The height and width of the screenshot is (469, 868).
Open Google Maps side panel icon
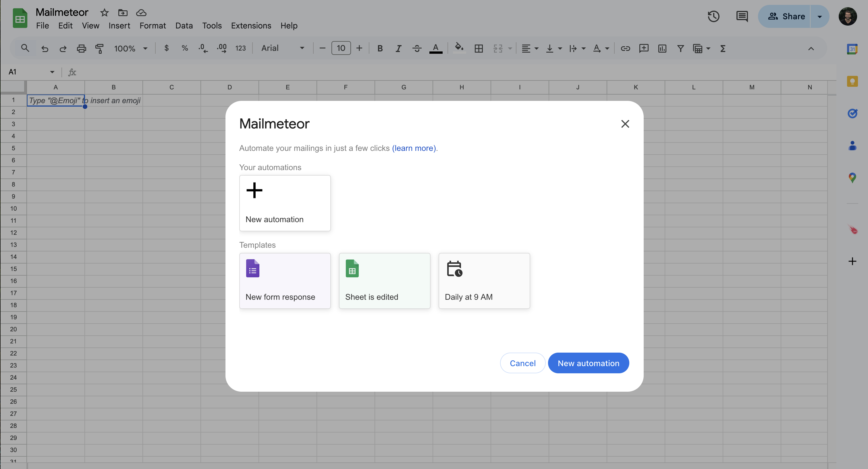pyautogui.click(x=852, y=178)
